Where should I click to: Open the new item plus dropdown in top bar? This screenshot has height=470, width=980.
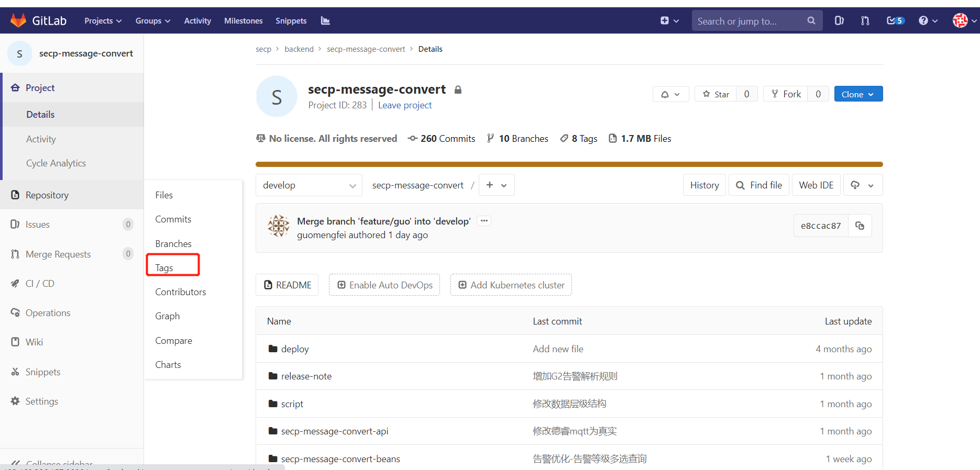tap(669, 20)
